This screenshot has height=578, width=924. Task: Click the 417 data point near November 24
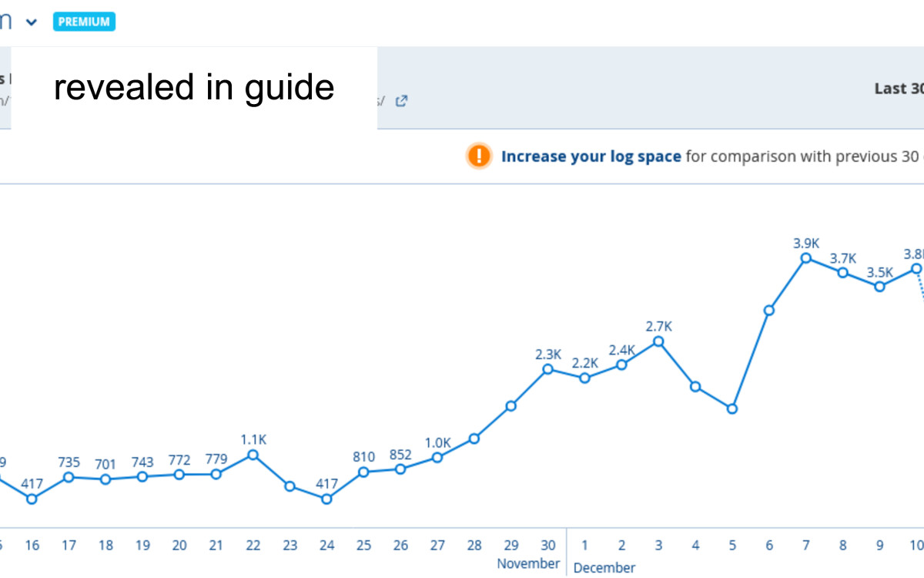pyautogui.click(x=326, y=499)
